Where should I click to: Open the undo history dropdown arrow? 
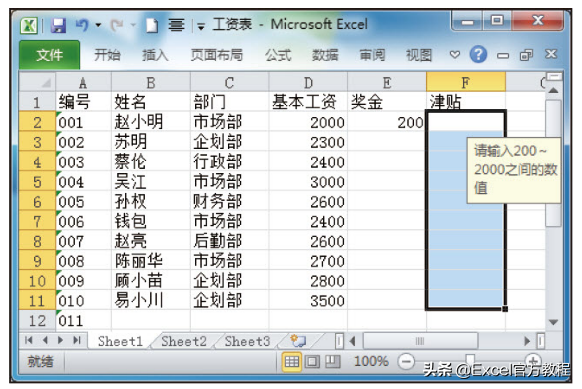point(98,25)
